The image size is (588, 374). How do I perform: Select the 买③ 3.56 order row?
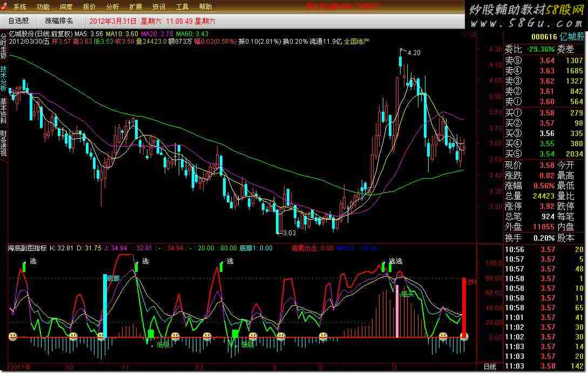[544, 133]
